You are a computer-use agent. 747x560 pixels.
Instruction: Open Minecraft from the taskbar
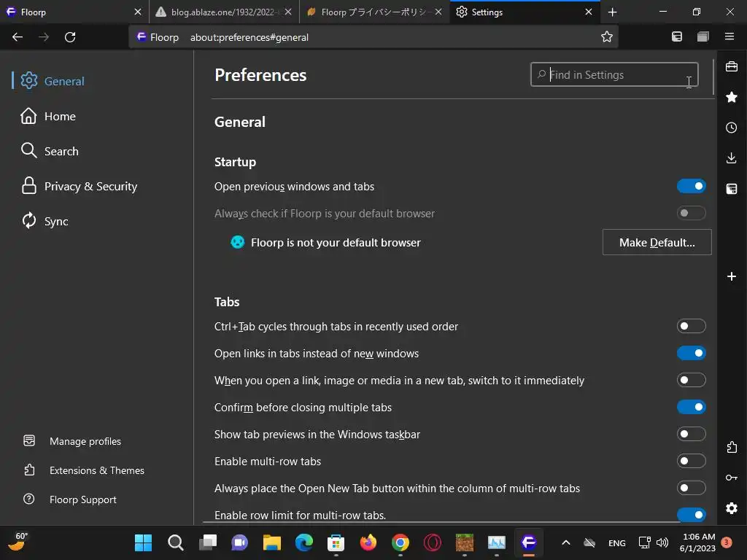pos(465,542)
